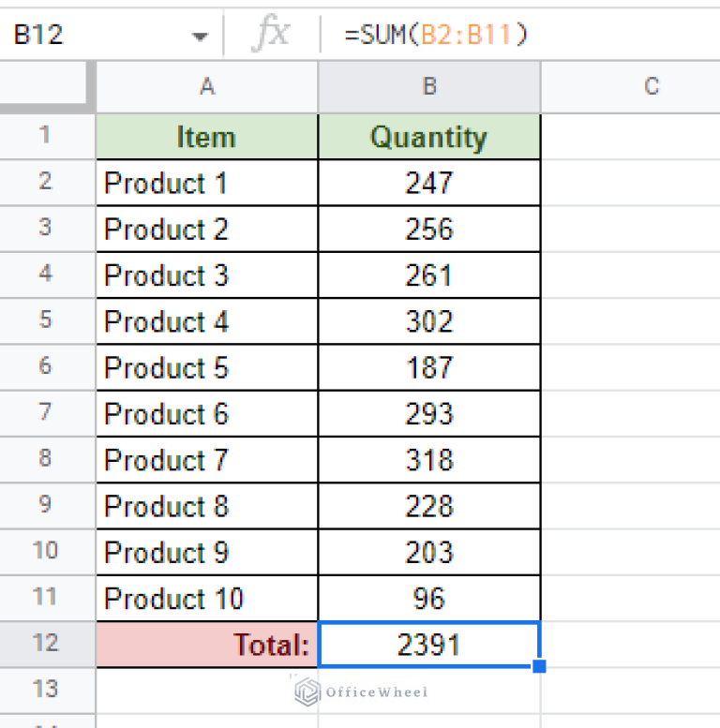Click the quantity cell 302
The image size is (720, 728).
[429, 320]
